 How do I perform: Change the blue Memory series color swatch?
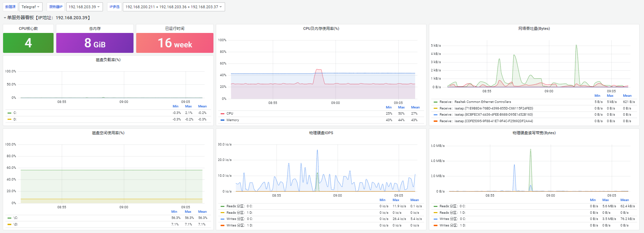click(x=223, y=120)
